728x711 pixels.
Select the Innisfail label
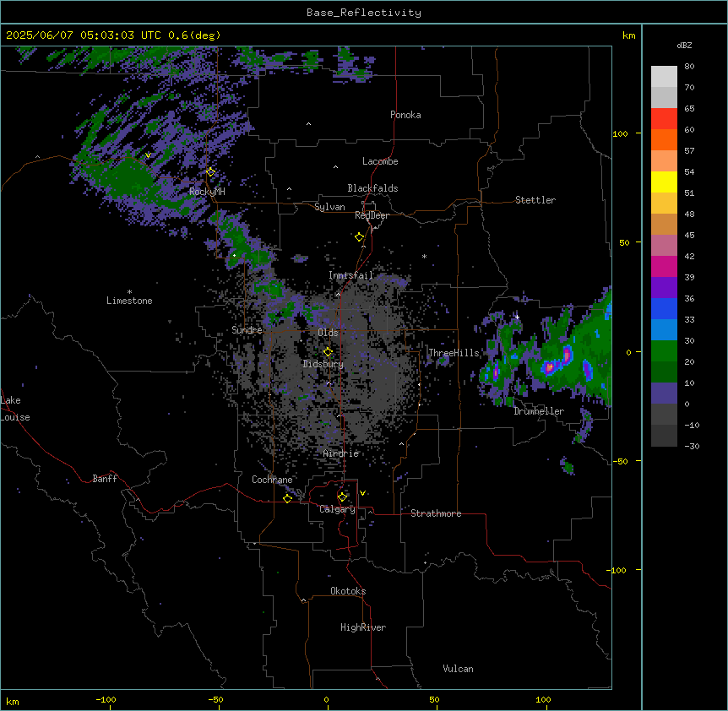coord(351,275)
